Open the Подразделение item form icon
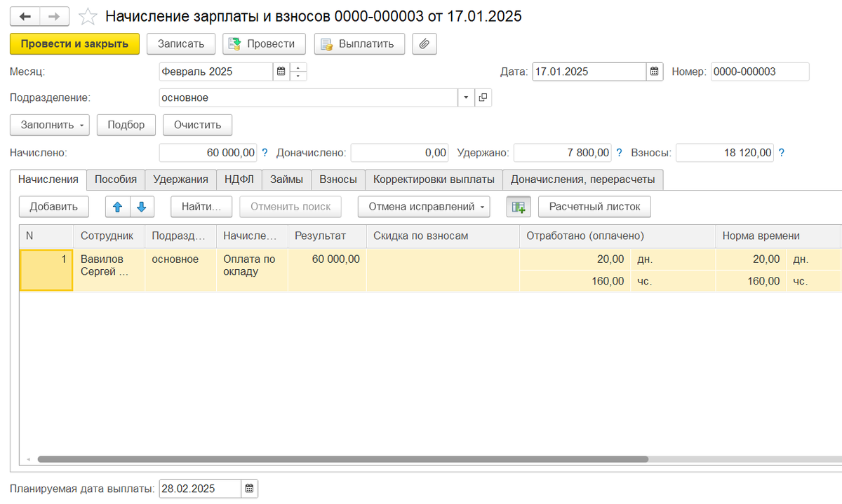This screenshot has height=504, width=842. pyautogui.click(x=483, y=98)
